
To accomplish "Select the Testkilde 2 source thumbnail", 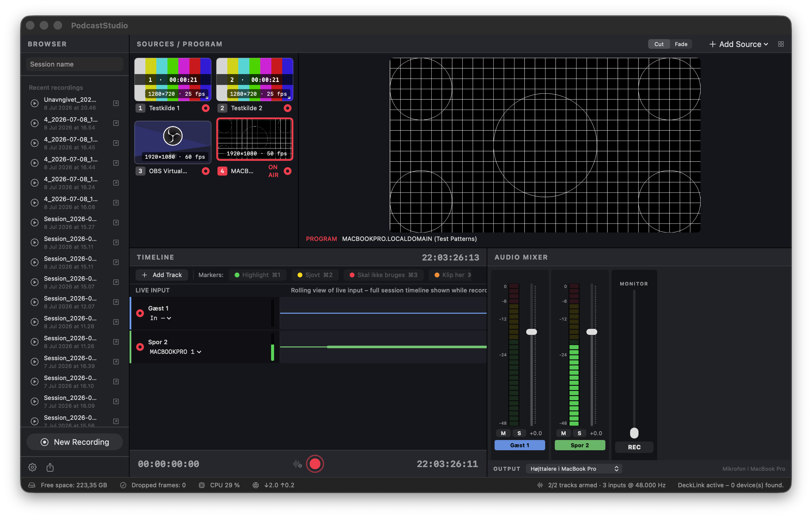I will [255, 80].
